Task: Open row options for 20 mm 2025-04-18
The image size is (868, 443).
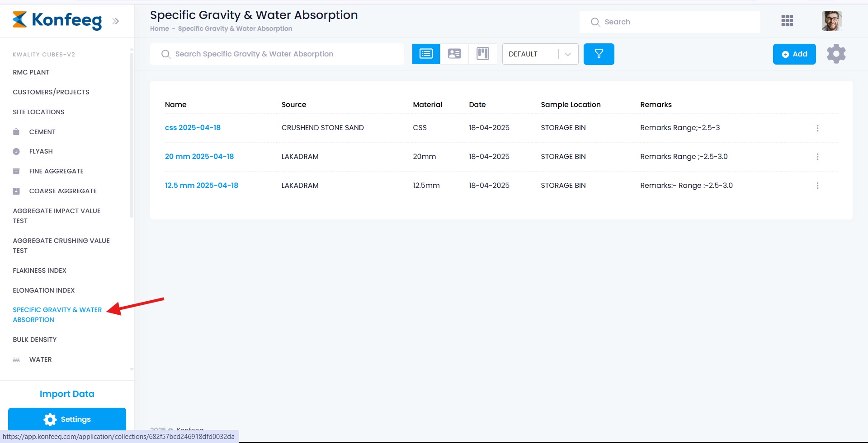Action: 817,157
